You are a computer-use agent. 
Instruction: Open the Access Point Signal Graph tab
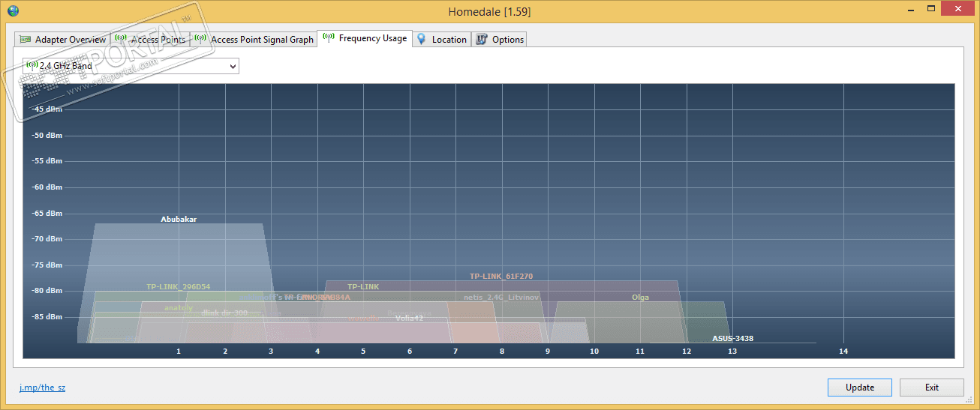pos(254,39)
